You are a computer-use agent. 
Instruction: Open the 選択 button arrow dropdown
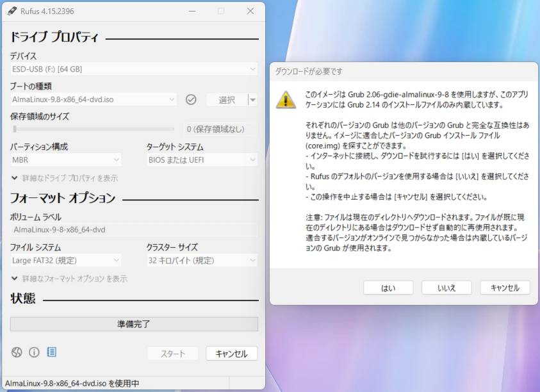[253, 100]
